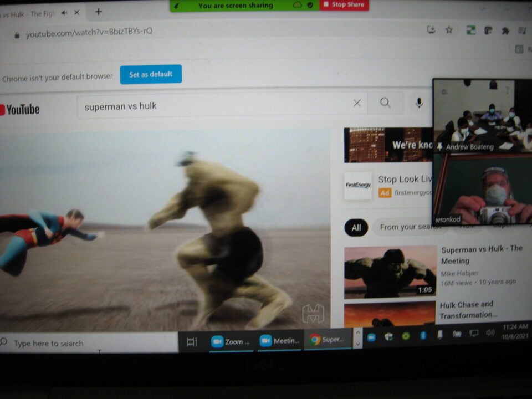The width and height of the screenshot is (532, 399).
Task: Open 'Superman vs Hulk - The Meeting' thumbnail
Action: click(x=390, y=272)
